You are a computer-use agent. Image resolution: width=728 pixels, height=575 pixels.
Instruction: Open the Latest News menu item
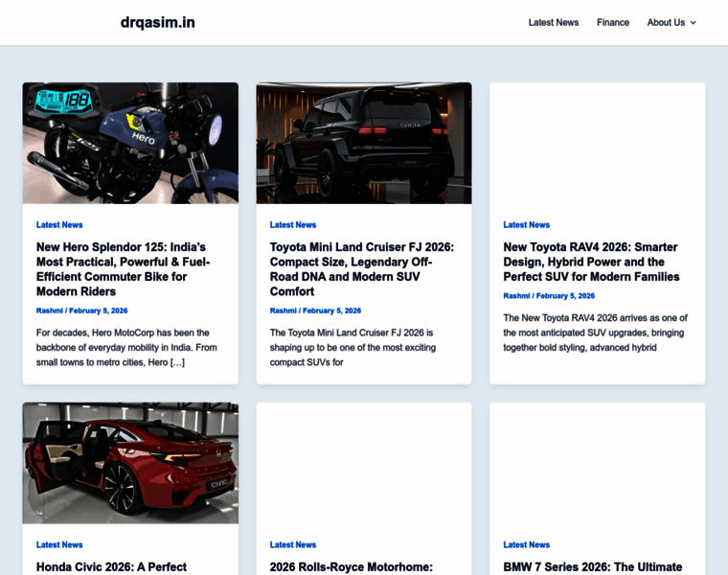click(553, 22)
